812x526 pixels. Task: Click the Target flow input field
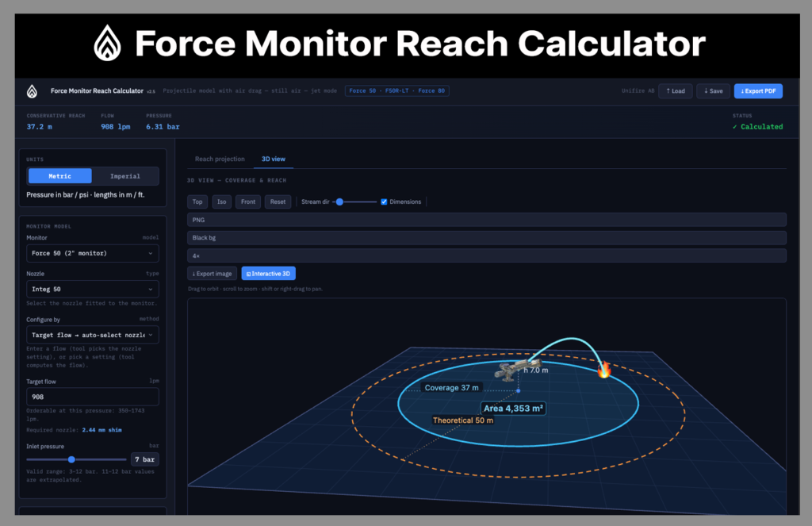point(93,397)
